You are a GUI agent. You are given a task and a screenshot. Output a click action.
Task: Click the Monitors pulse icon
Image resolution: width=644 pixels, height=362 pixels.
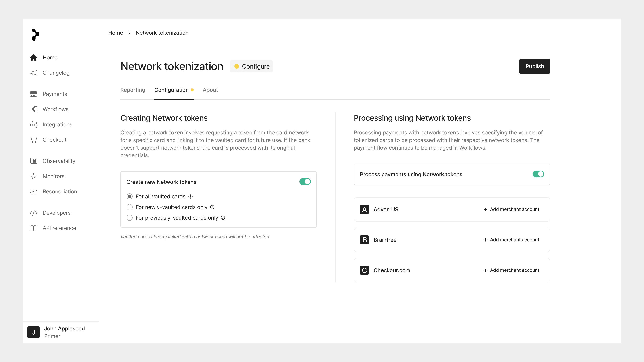tap(34, 176)
